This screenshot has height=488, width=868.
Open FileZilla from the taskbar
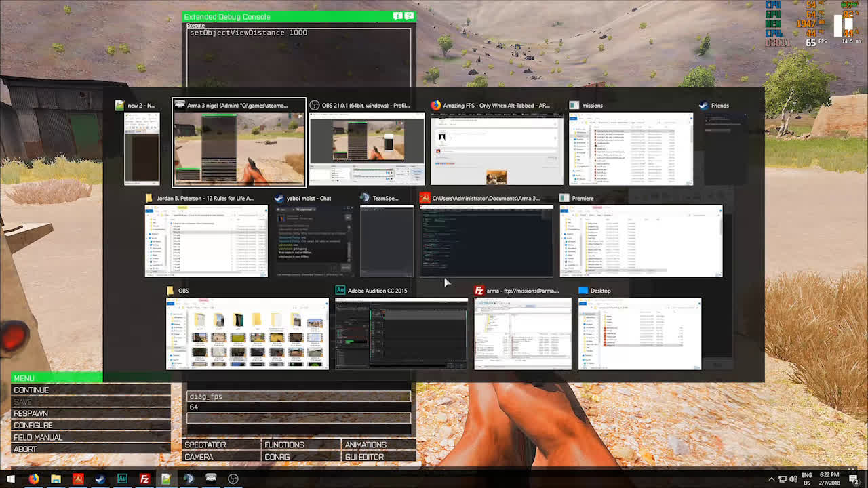click(144, 479)
